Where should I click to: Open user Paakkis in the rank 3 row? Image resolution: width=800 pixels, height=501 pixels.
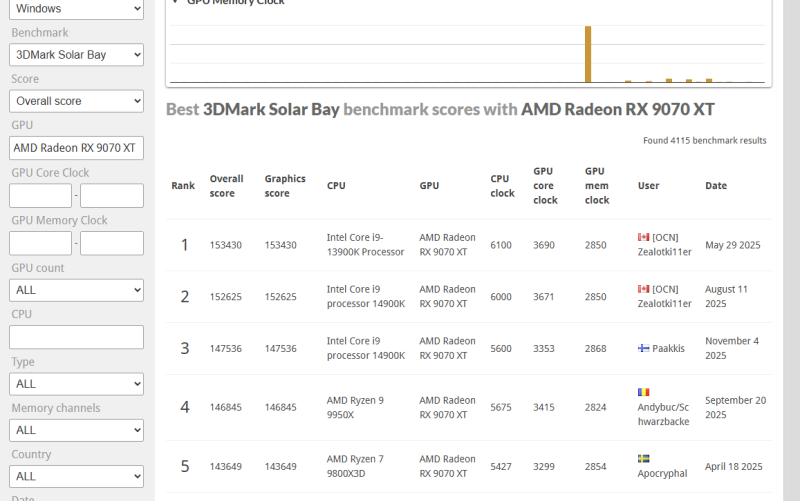pyautogui.click(x=668, y=348)
